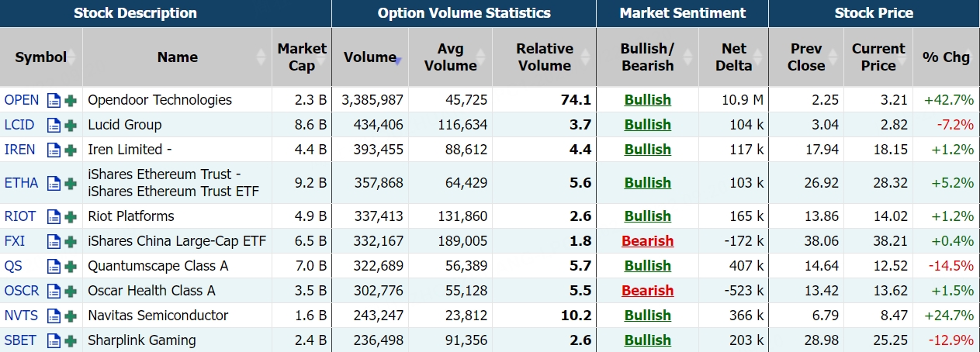Sort table by Current Price column

point(878,57)
